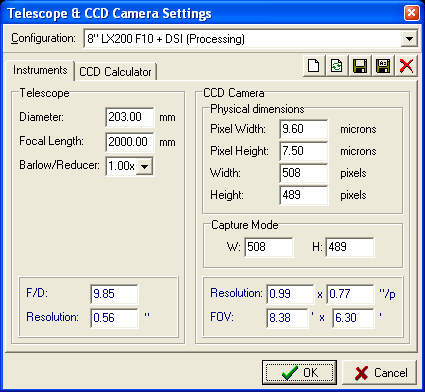The height and width of the screenshot is (392, 425).
Task: Click the Capture Mode W field
Action: click(x=269, y=247)
